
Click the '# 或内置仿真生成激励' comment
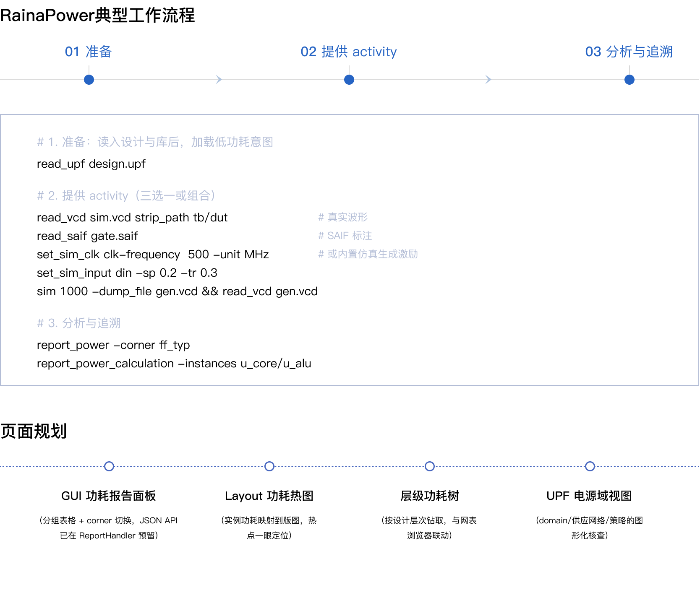[368, 254]
